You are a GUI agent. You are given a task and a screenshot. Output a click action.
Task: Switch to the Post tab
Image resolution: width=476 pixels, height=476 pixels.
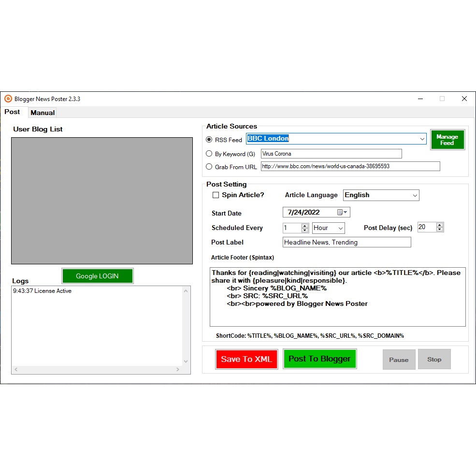tap(12, 112)
